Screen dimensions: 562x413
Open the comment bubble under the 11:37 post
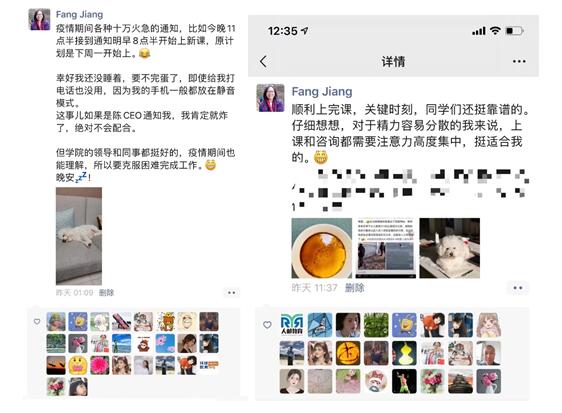[x=518, y=288]
